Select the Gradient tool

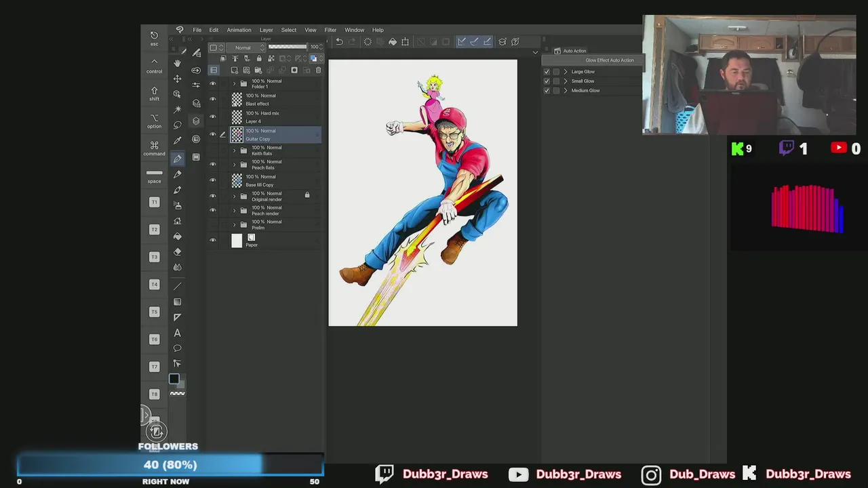[x=177, y=302]
